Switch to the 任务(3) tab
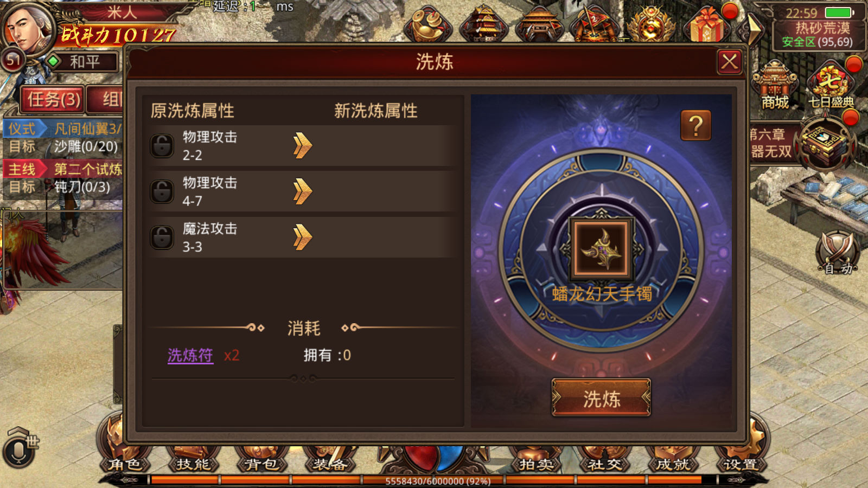Screen dimensions: 868x488 [53, 100]
